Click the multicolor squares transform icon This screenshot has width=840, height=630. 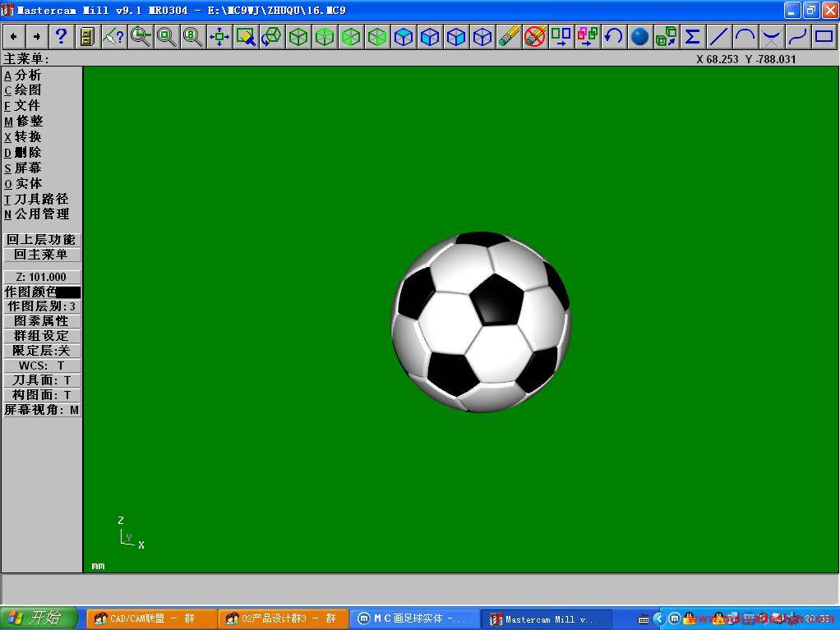click(x=588, y=36)
